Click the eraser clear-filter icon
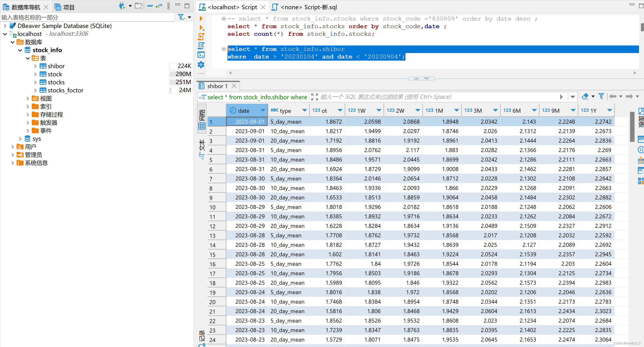This screenshot has height=347, width=644. tap(585, 96)
